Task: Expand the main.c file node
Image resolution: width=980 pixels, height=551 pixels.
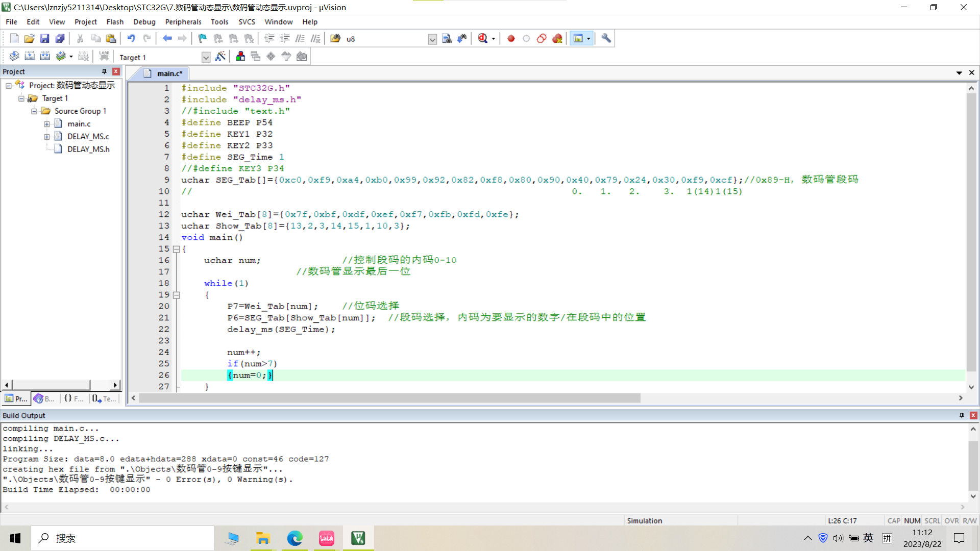Action: (x=47, y=124)
